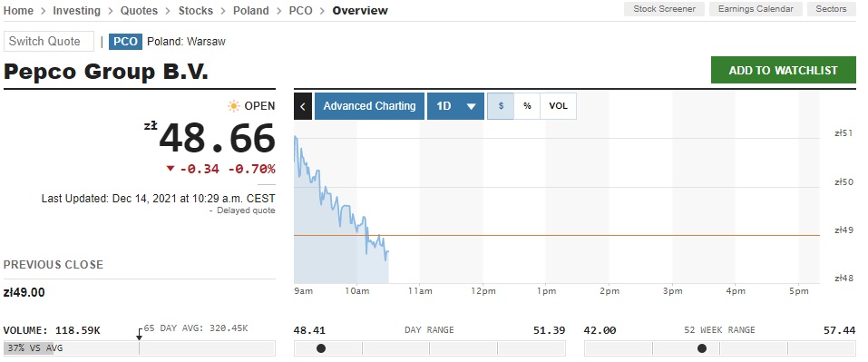Open the 1D timeframe dropdown
Viewport: 868px width, 362px height.
pos(455,106)
